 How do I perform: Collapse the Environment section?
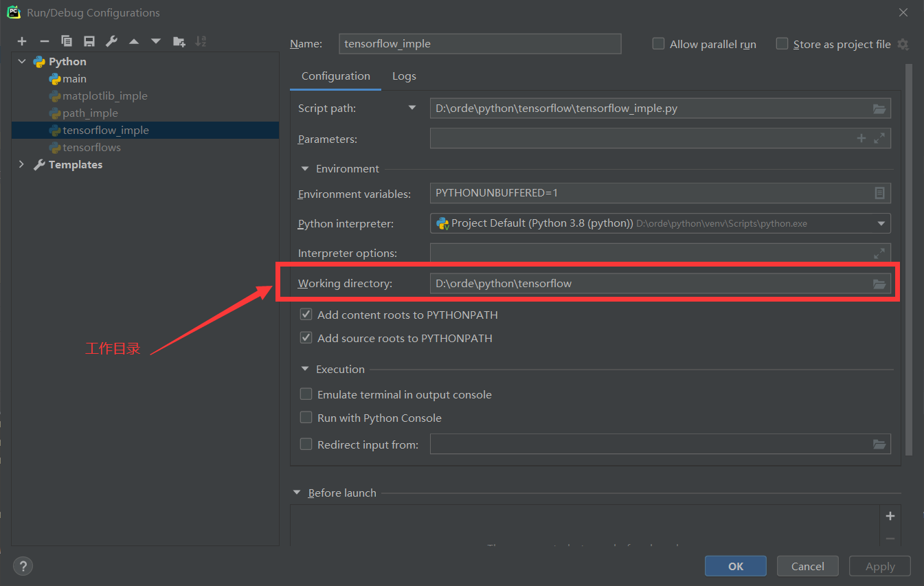305,168
